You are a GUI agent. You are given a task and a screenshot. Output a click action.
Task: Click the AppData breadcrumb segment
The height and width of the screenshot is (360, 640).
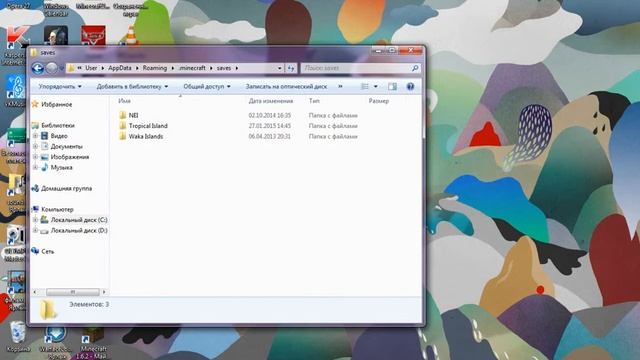point(120,68)
